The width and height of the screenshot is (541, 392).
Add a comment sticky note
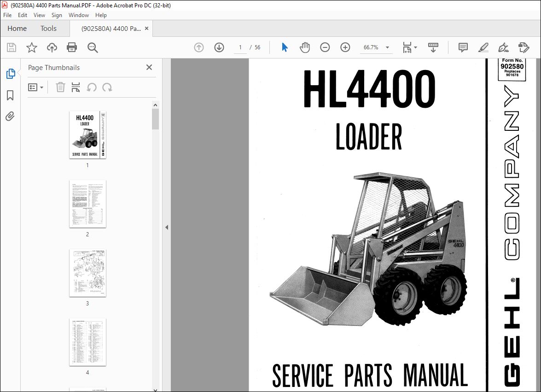[x=463, y=47]
